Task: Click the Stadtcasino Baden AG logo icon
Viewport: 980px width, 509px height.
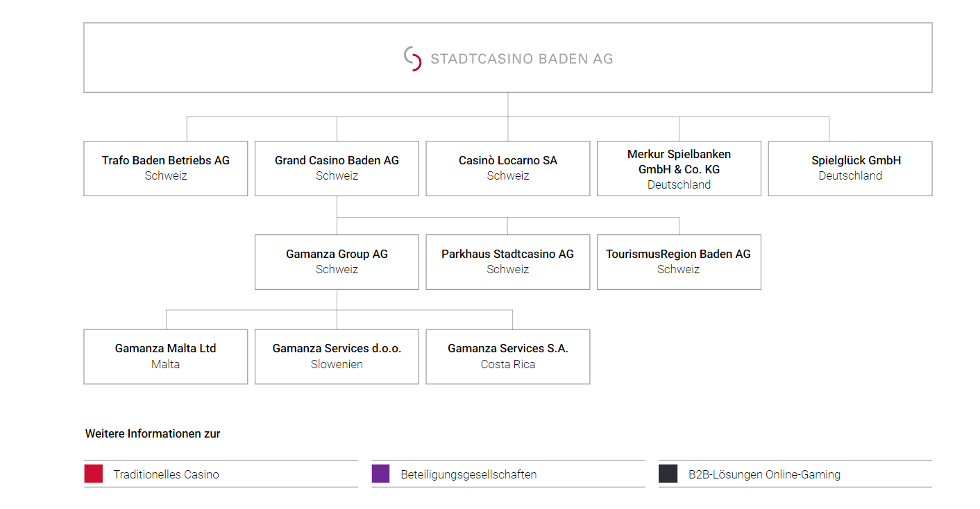Action: [413, 59]
